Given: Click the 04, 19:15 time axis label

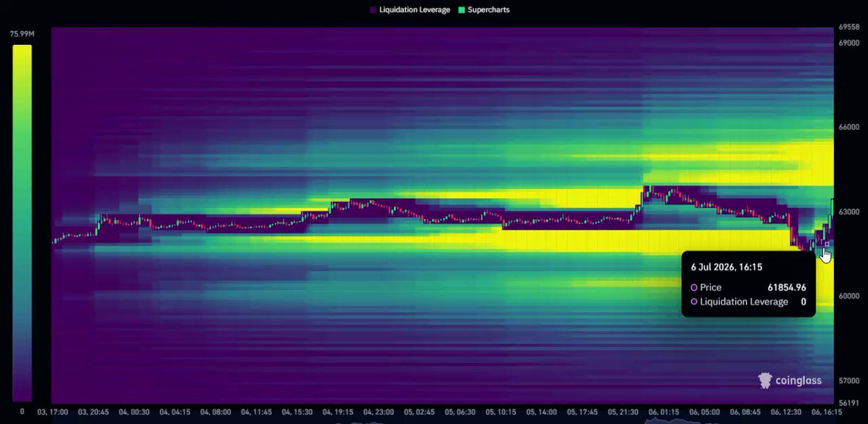Looking at the screenshot, I should click(x=339, y=412).
